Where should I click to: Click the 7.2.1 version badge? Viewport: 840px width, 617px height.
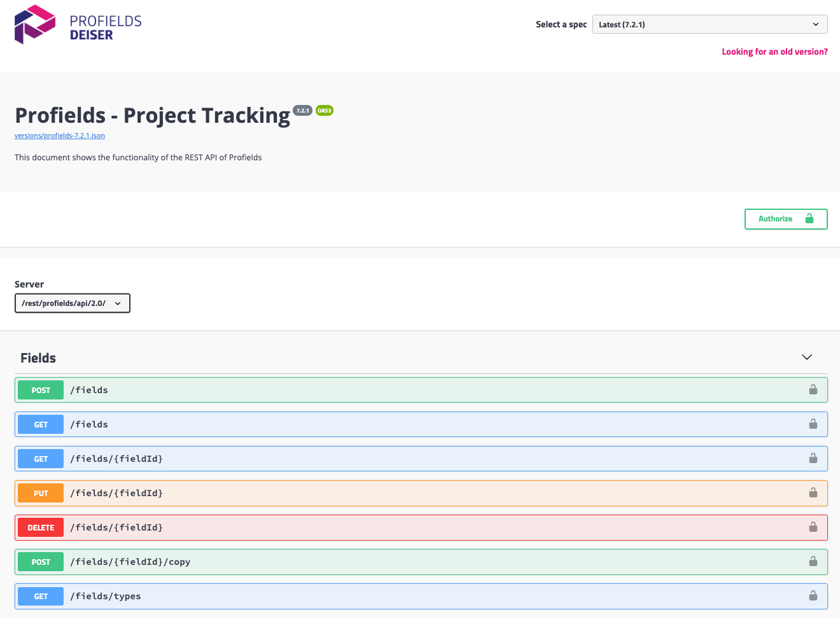302,111
